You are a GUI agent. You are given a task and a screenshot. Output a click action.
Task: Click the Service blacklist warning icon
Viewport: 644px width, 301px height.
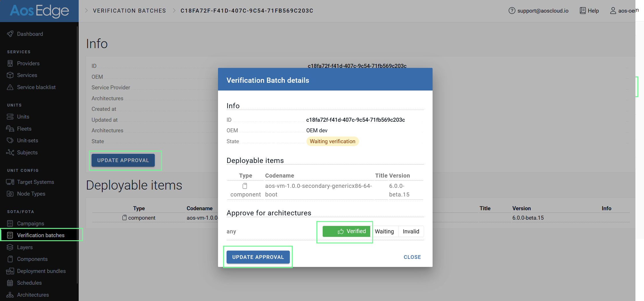(10, 87)
